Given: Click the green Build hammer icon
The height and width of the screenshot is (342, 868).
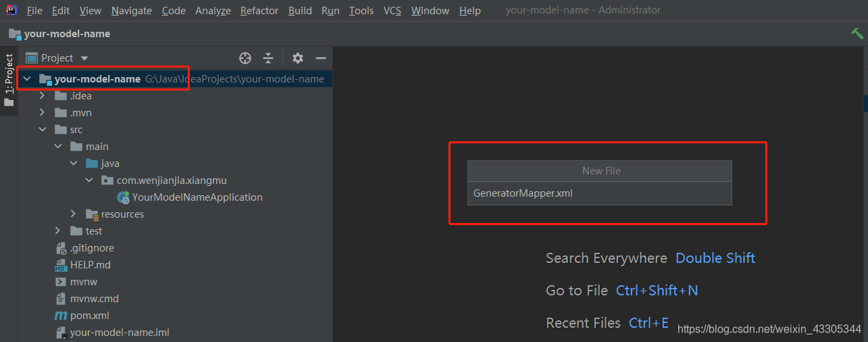Looking at the screenshot, I should click(x=857, y=34).
